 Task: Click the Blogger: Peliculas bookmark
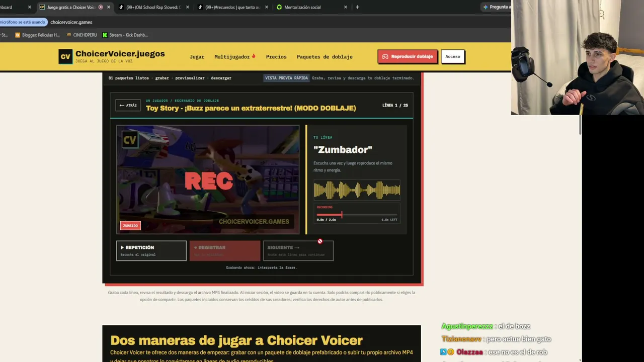coord(37,35)
